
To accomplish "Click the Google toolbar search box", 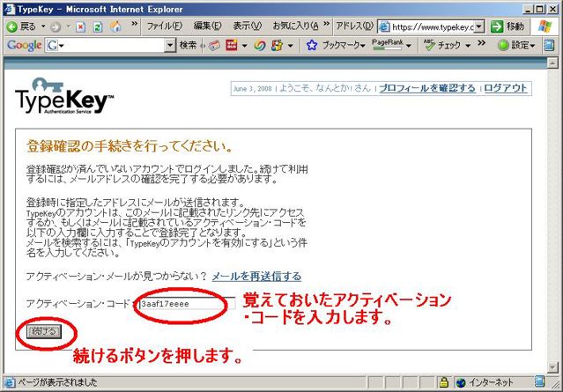I will coord(111,46).
